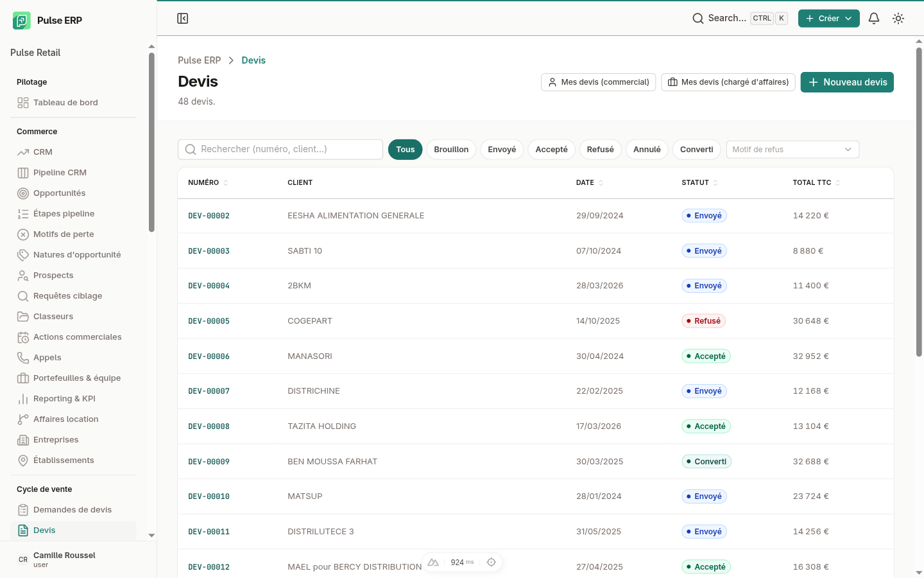Open Établissements

pyautogui.click(x=73, y=460)
